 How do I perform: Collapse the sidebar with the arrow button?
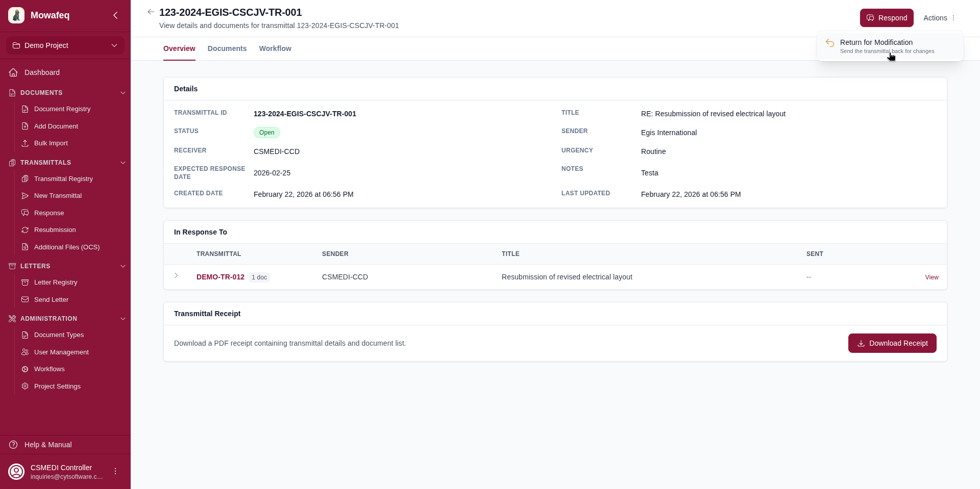[x=115, y=15]
